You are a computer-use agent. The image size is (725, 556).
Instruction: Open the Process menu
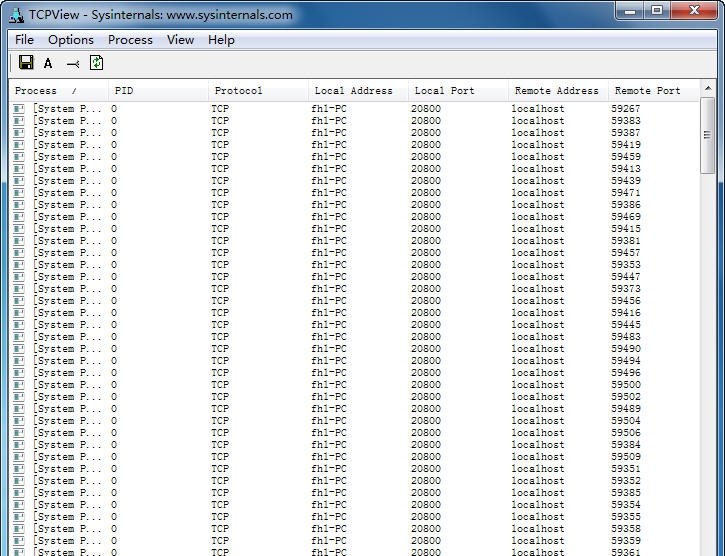[x=130, y=40]
